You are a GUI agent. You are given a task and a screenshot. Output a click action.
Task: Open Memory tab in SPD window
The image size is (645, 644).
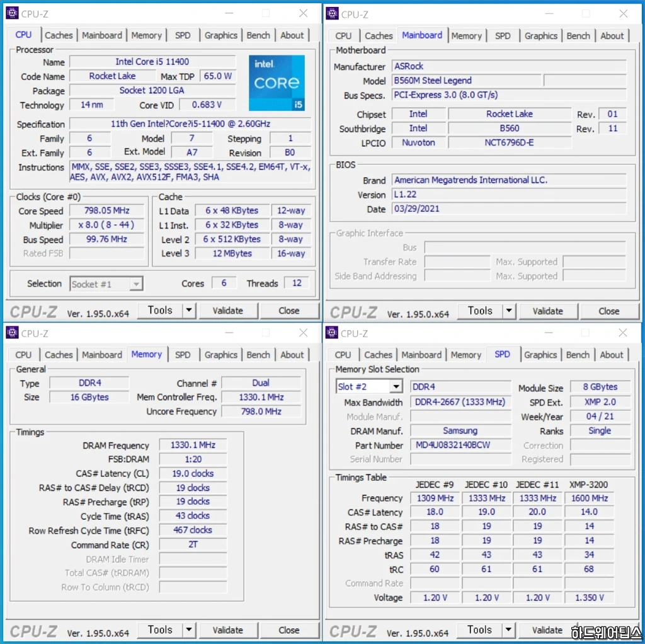(x=465, y=355)
